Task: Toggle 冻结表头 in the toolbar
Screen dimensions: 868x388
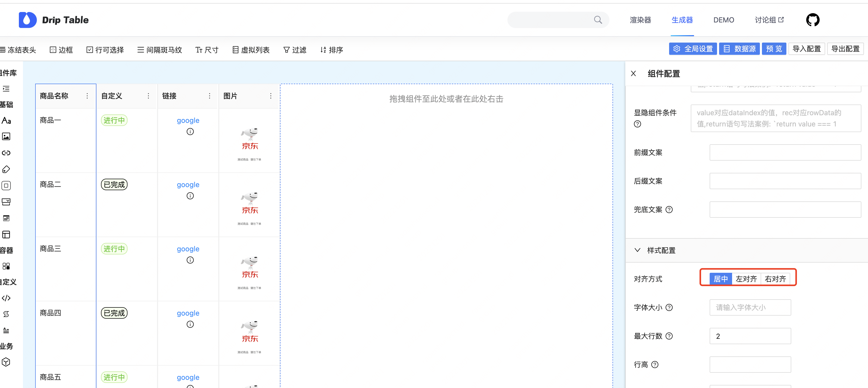Action: point(19,49)
